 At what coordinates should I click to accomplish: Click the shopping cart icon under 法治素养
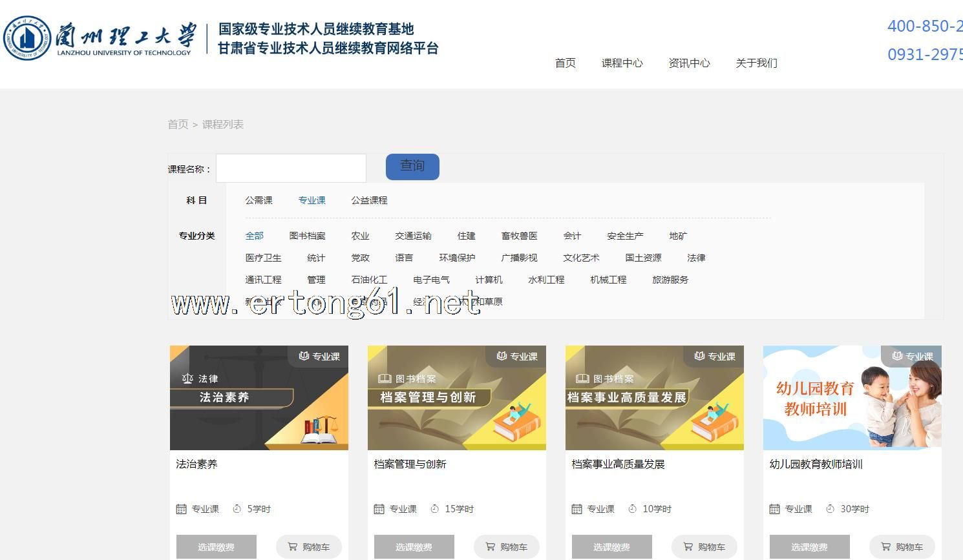pyautogui.click(x=292, y=546)
